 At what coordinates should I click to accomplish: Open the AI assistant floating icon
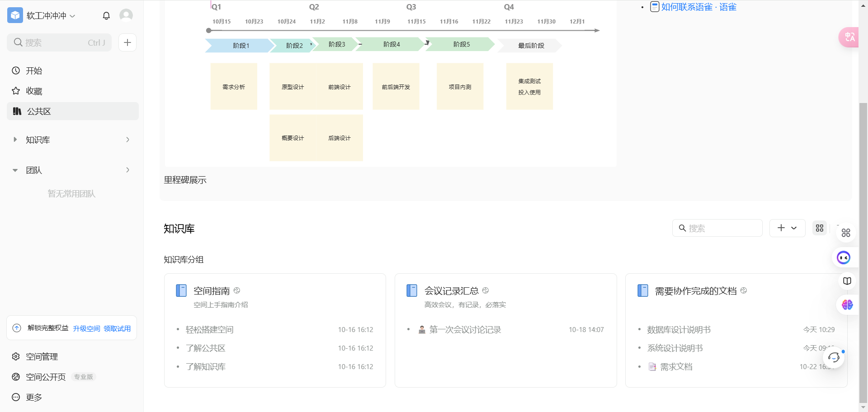pyautogui.click(x=844, y=257)
